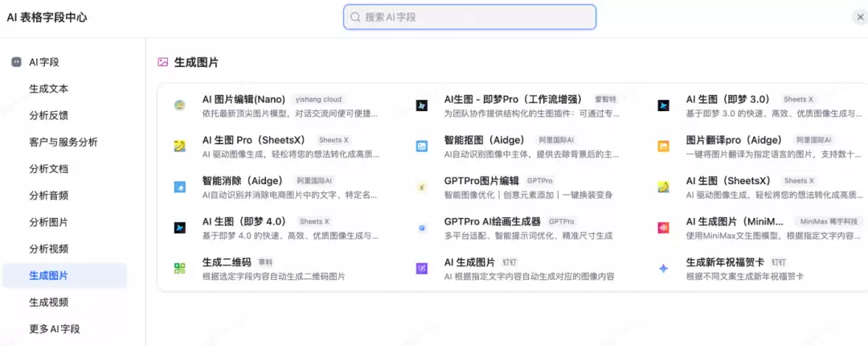Click description 根据不同文案生成新年祝福贺卡
The height and width of the screenshot is (346, 868).
pyautogui.click(x=744, y=276)
